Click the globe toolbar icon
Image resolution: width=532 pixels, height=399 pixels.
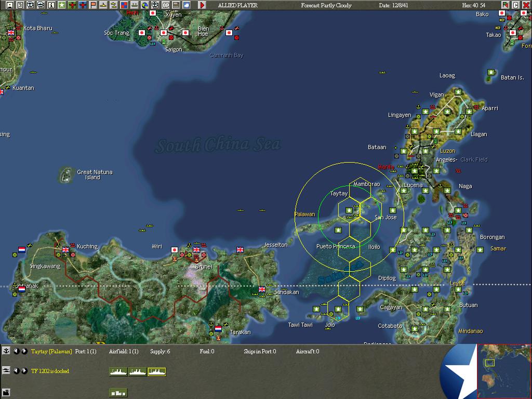(x=145, y=5)
